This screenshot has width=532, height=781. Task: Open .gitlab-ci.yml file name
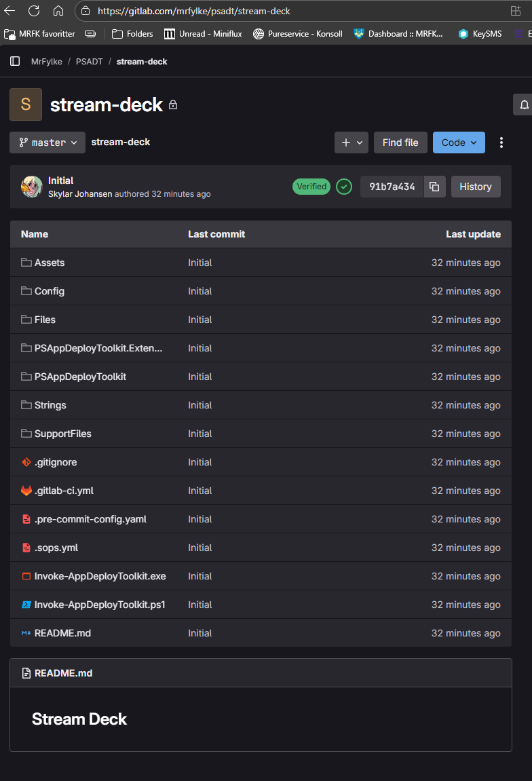(x=64, y=491)
